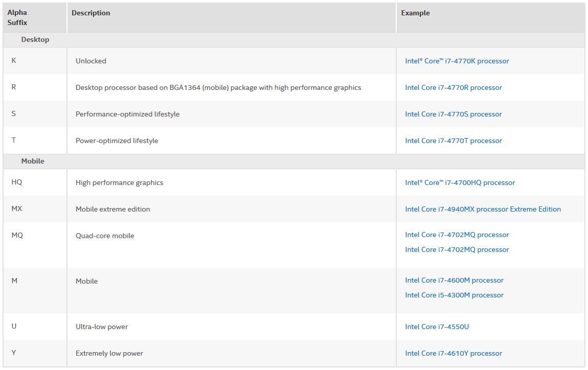The width and height of the screenshot is (588, 370).
Task: Select the HQ suffix cell
Action: 17,182
